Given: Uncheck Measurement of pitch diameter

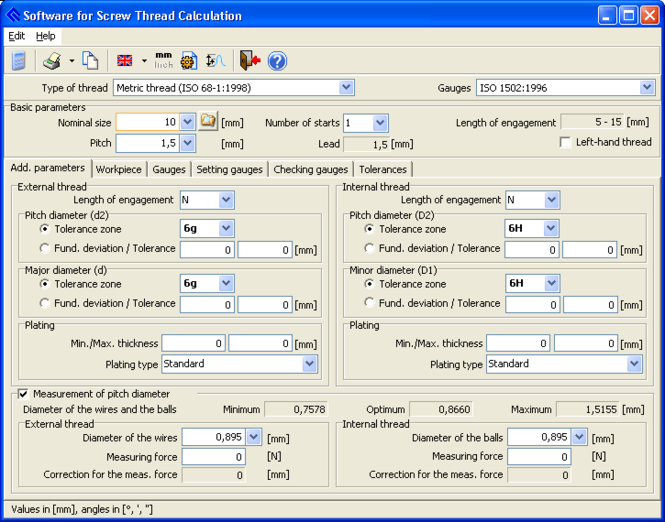Looking at the screenshot, I should pyautogui.click(x=24, y=394).
